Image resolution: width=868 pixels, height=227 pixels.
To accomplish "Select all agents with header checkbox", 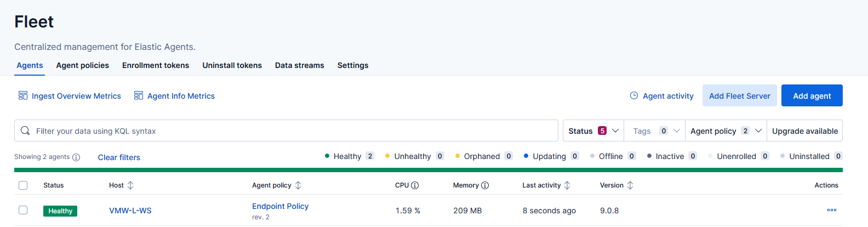I will tap(23, 185).
